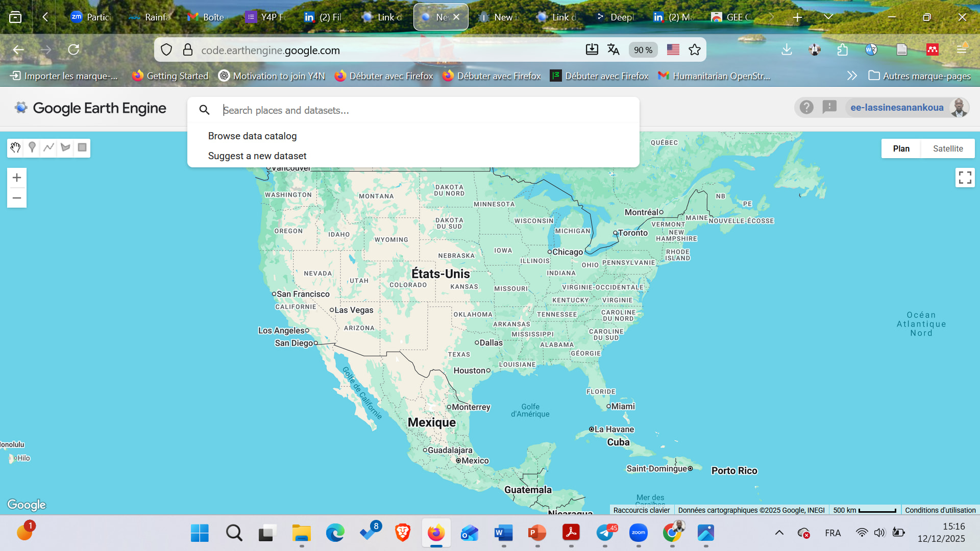Select the add marker tool
The image size is (980, 551).
(32, 148)
